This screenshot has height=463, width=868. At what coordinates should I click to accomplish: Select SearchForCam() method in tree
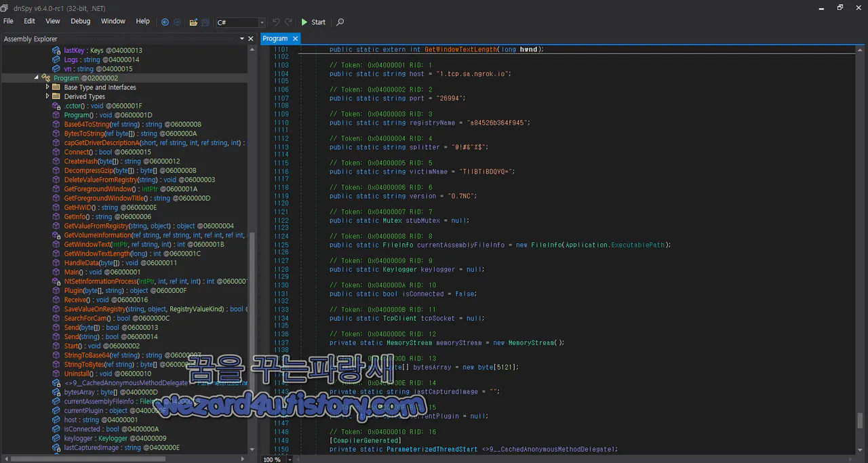tap(117, 318)
